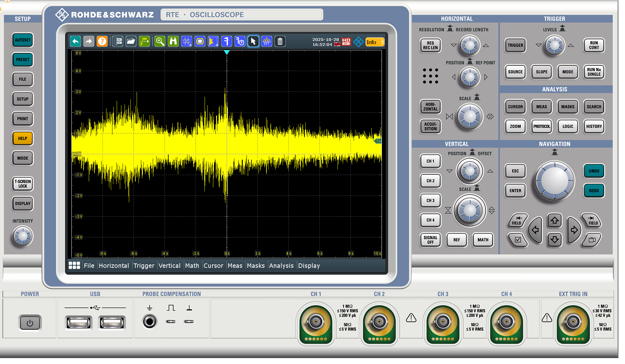625x364 pixels.
Task: Click the trash delete icon
Action: coord(280,41)
